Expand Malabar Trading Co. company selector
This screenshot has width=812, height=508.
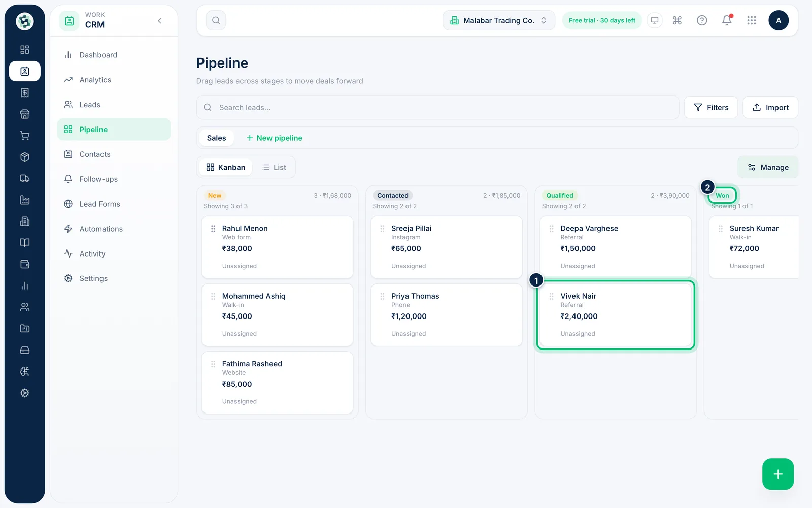pyautogui.click(x=499, y=20)
